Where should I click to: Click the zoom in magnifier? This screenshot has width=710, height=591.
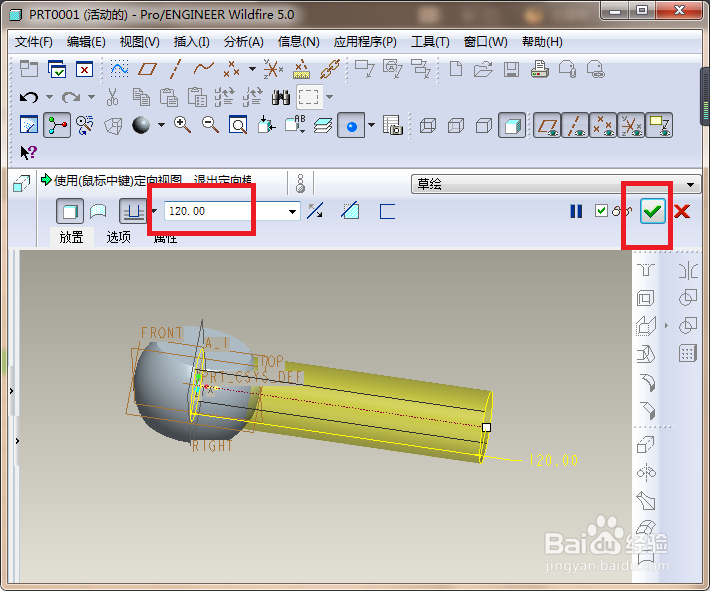click(182, 125)
